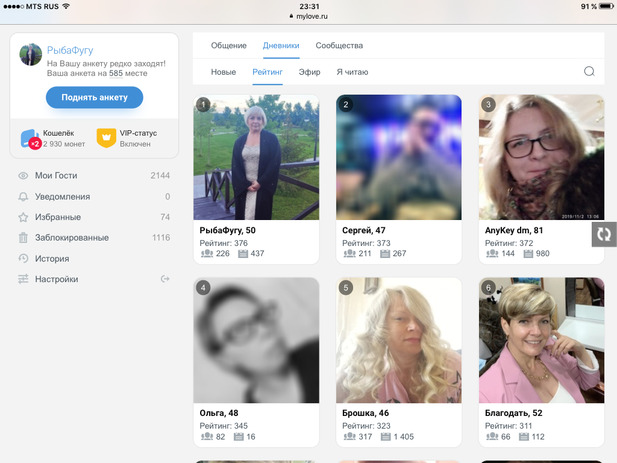Click the sliders icon beside Настройки
Image resolution: width=617 pixels, height=463 pixels.
tap(23, 279)
